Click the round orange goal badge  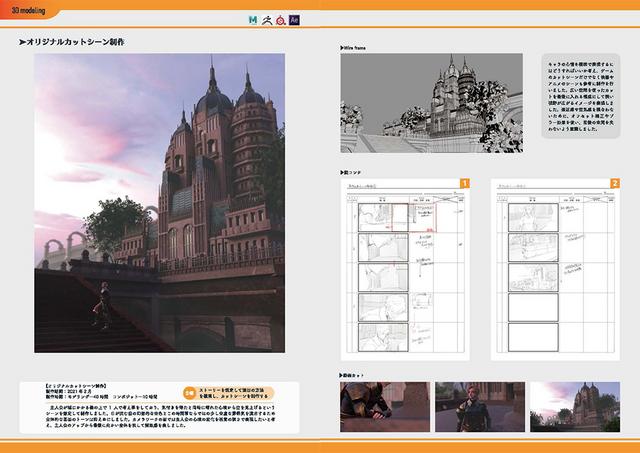(189, 393)
